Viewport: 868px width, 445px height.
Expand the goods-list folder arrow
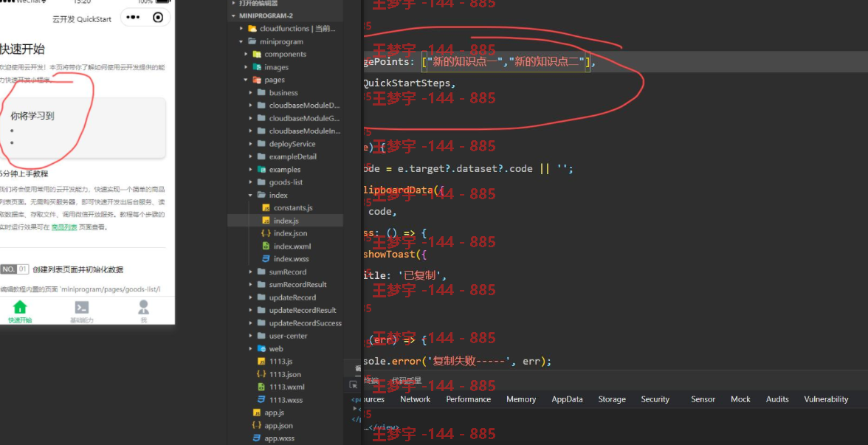250,182
